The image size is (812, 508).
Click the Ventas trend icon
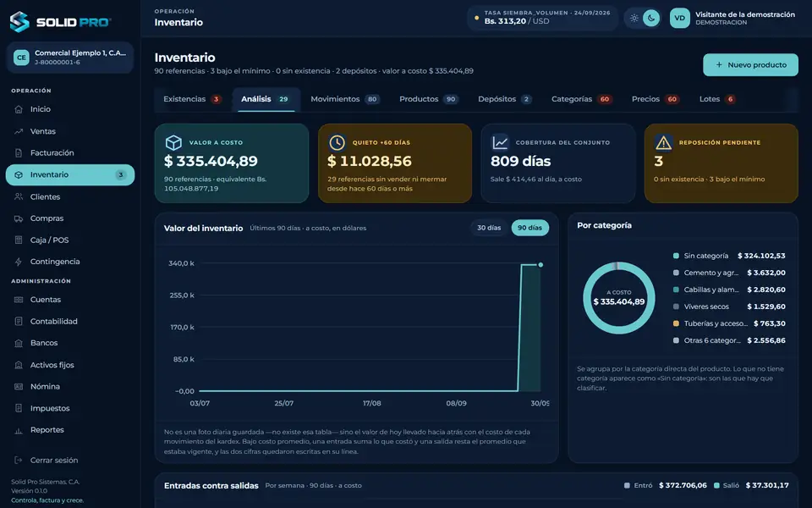(x=19, y=131)
